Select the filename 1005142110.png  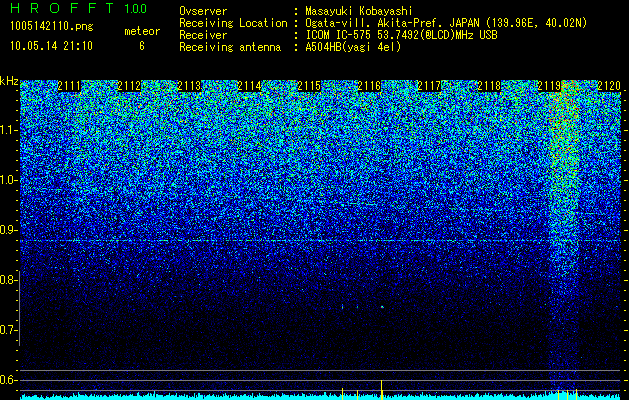(52, 26)
